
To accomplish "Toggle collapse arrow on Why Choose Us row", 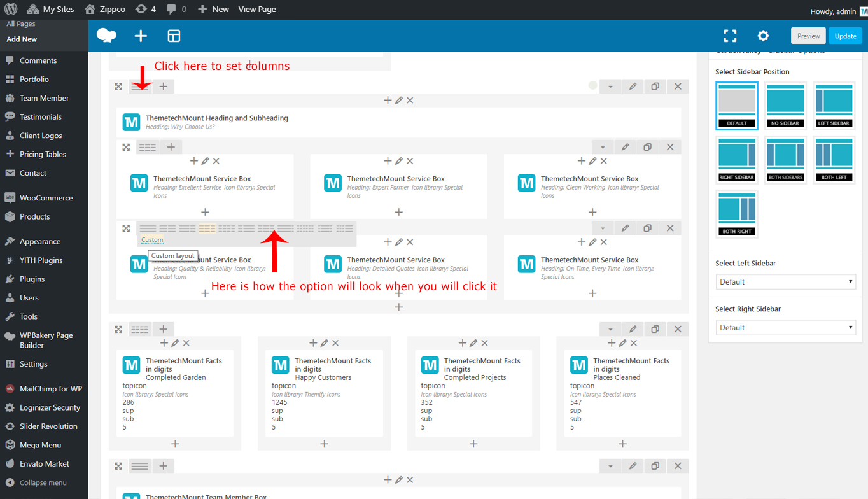I will click(x=610, y=86).
